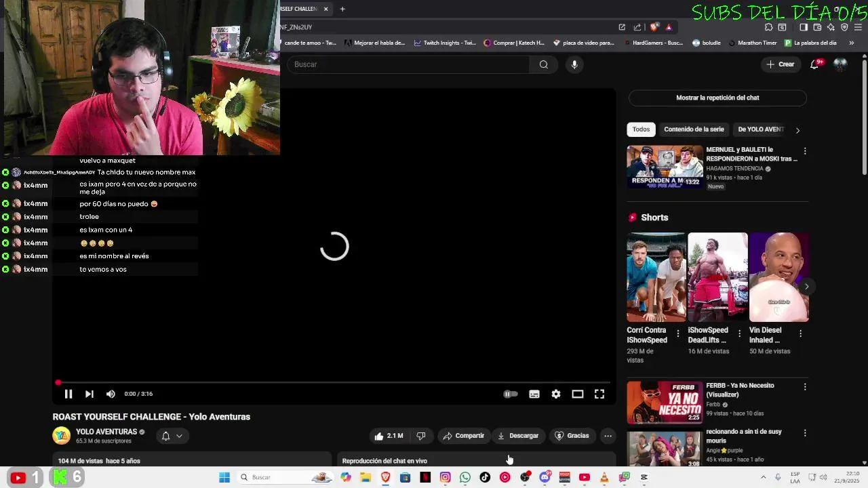Viewport: 868px width, 488px height.
Task: Toggle the browser sidebar panel
Action: 804,27
